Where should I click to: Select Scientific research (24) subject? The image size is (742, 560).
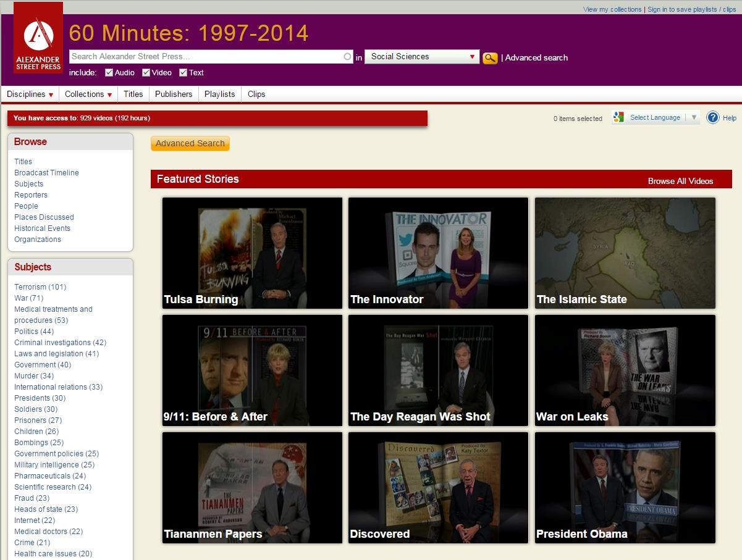pyautogui.click(x=53, y=487)
